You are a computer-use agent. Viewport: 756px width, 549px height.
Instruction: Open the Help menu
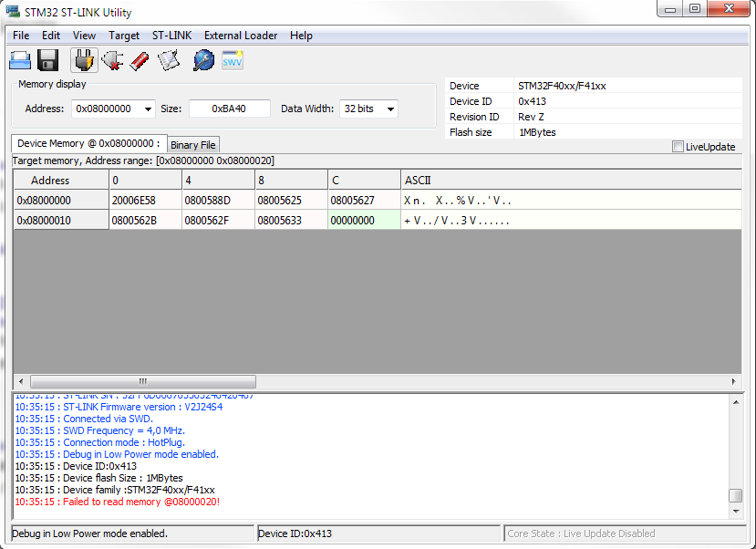[x=301, y=36]
